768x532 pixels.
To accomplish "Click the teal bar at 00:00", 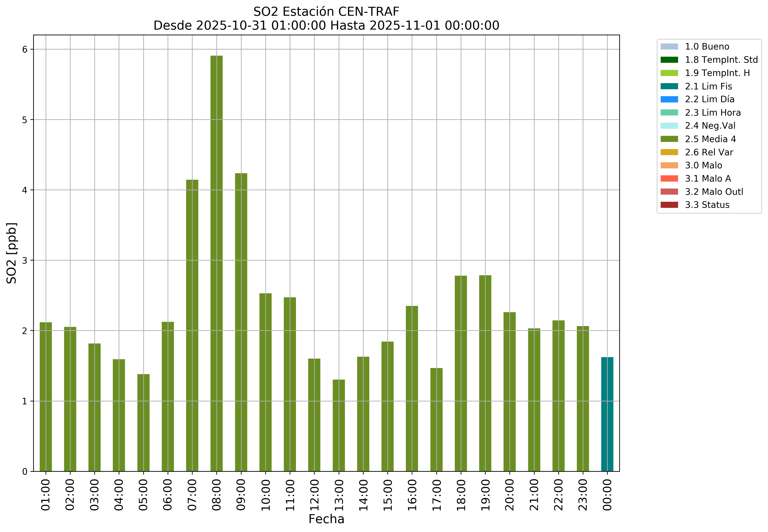I will 607,414.
